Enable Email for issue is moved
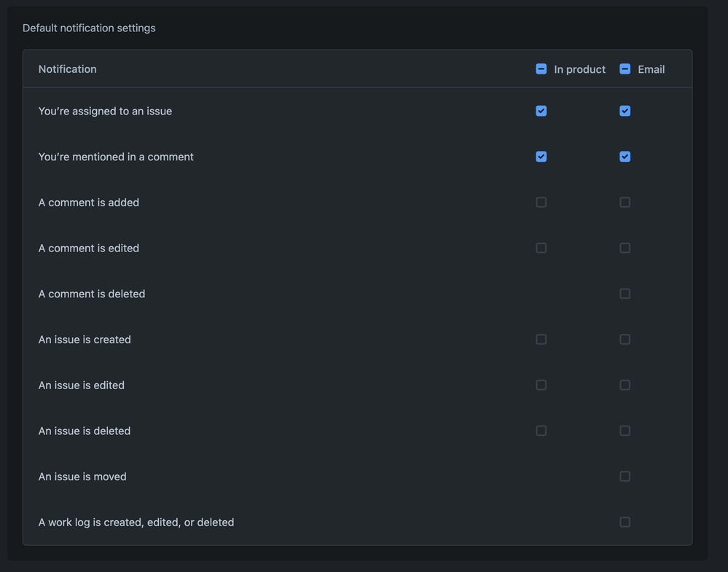Screen dimensions: 728x572 (625, 477)
